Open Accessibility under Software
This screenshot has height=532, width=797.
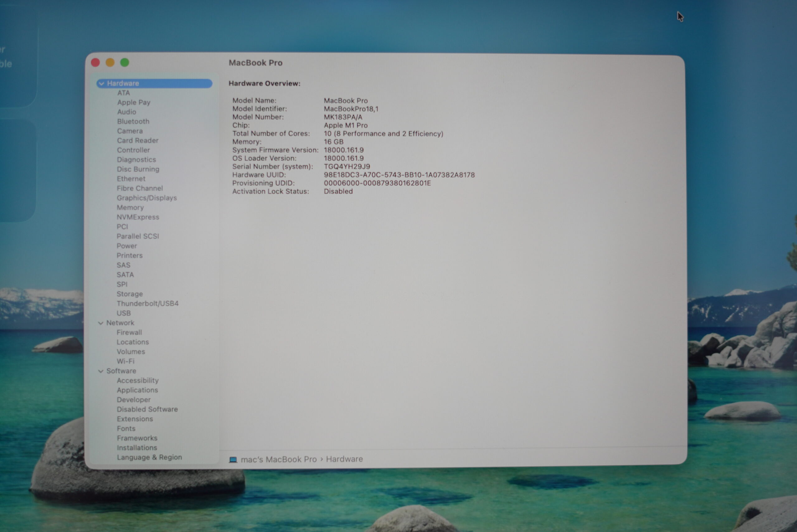tap(138, 381)
